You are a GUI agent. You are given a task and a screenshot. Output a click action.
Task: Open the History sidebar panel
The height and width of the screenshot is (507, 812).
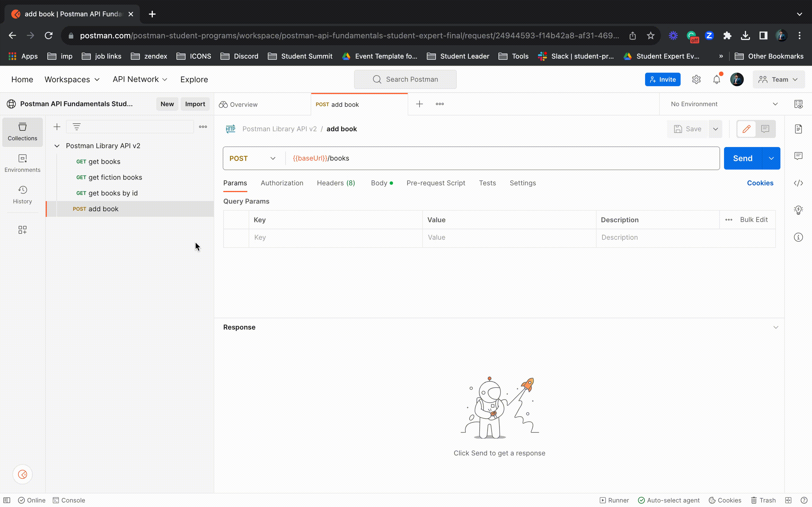coord(23,194)
